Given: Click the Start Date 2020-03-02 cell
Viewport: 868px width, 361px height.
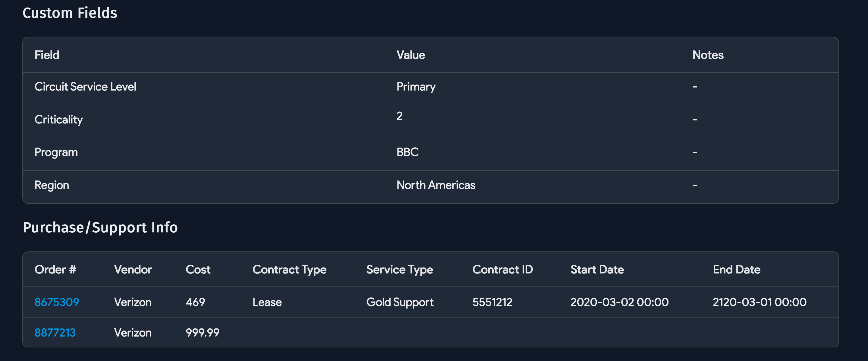Looking at the screenshot, I should (619, 302).
